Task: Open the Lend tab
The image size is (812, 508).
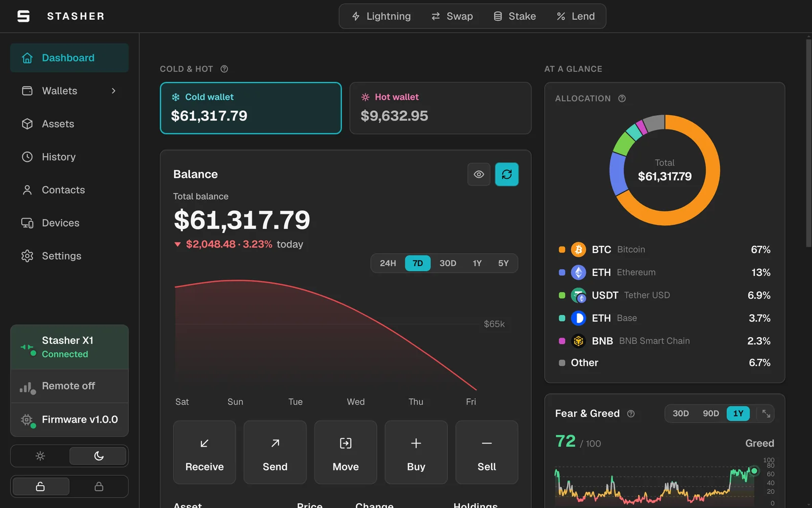Action: (x=576, y=16)
